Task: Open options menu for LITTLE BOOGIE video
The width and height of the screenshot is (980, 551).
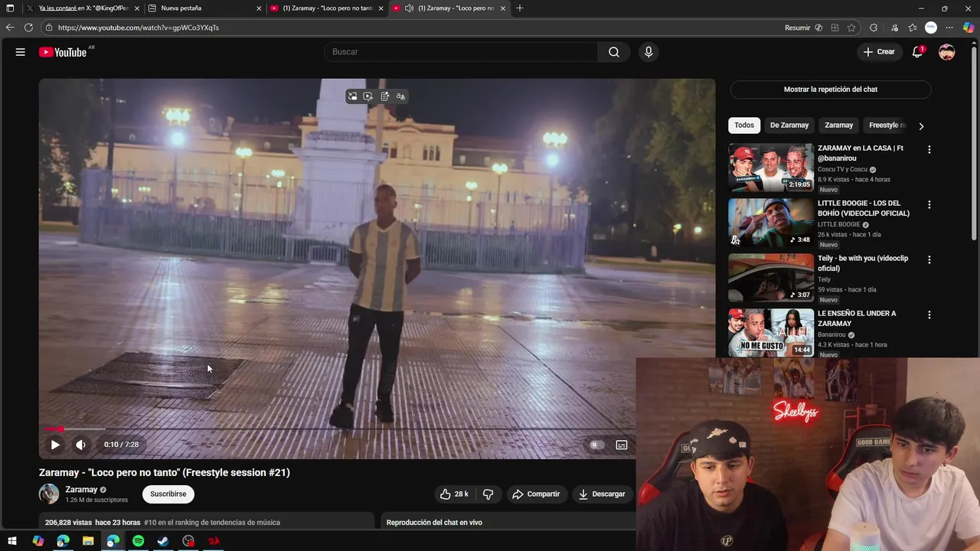Action: tap(929, 205)
